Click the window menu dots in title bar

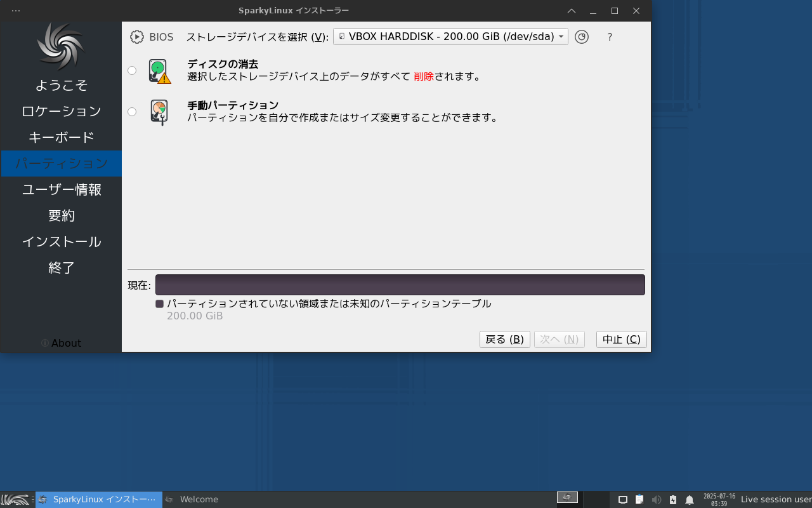point(16,11)
